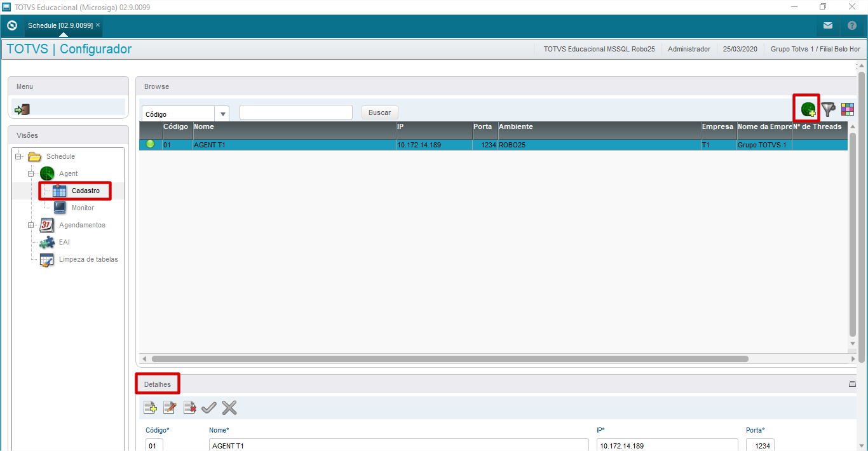Add new agent with green radar icon
This screenshot has height=451, width=868.
click(808, 109)
